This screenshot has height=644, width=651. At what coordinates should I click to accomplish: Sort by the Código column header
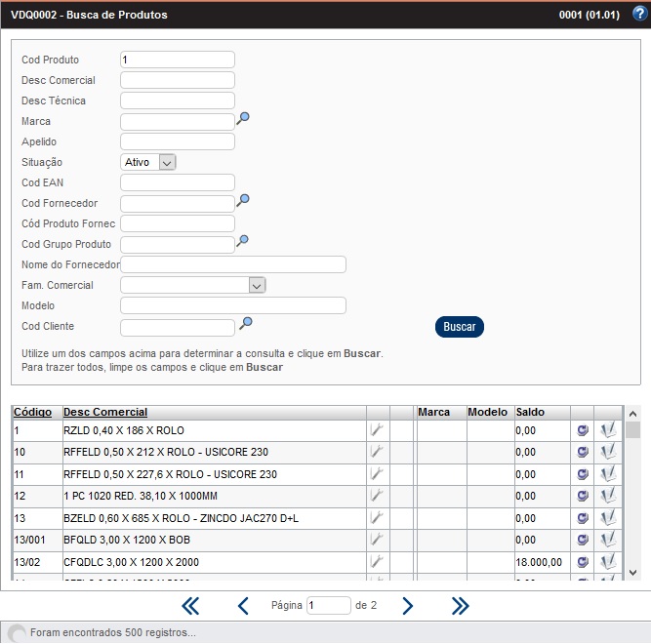[32, 412]
